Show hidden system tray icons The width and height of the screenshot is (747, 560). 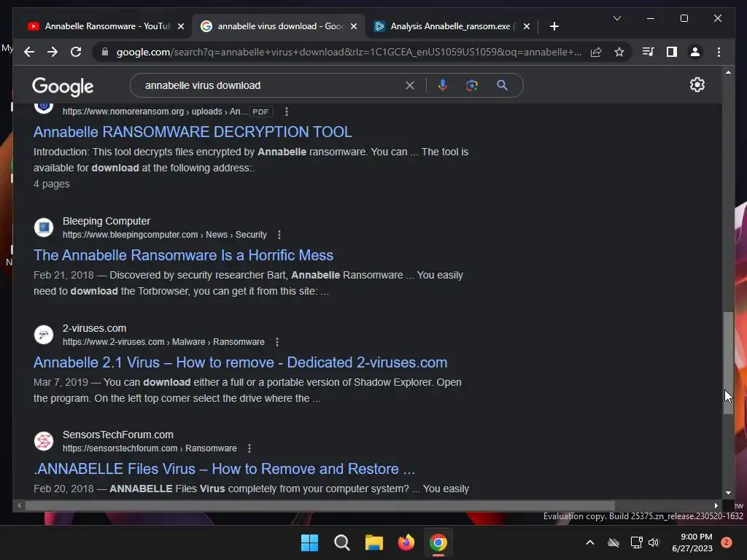[589, 542]
